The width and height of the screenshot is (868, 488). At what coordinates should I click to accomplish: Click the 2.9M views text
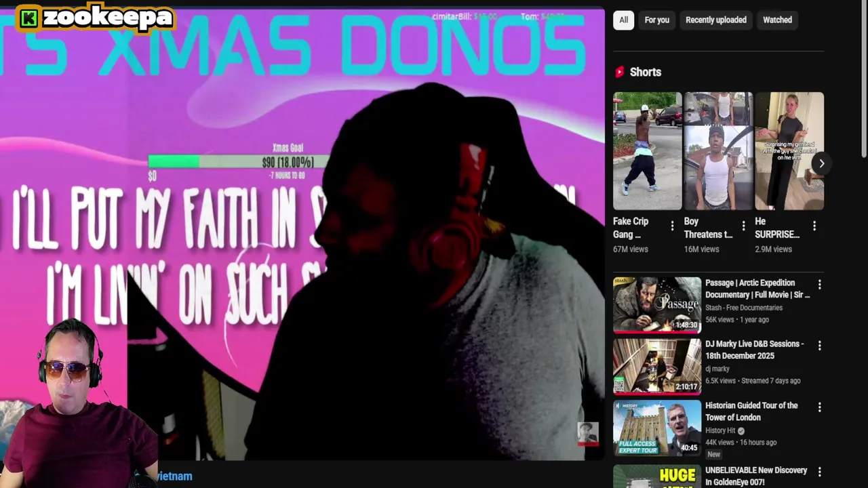point(773,249)
